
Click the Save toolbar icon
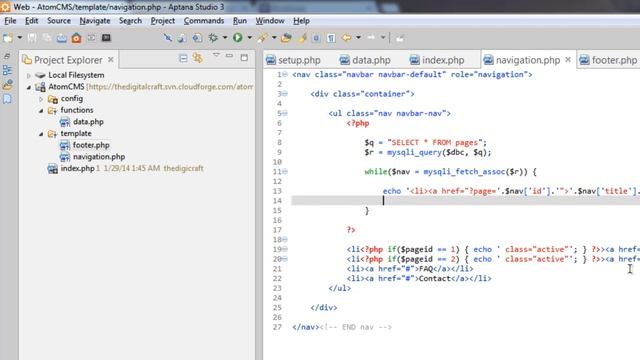(x=32, y=38)
